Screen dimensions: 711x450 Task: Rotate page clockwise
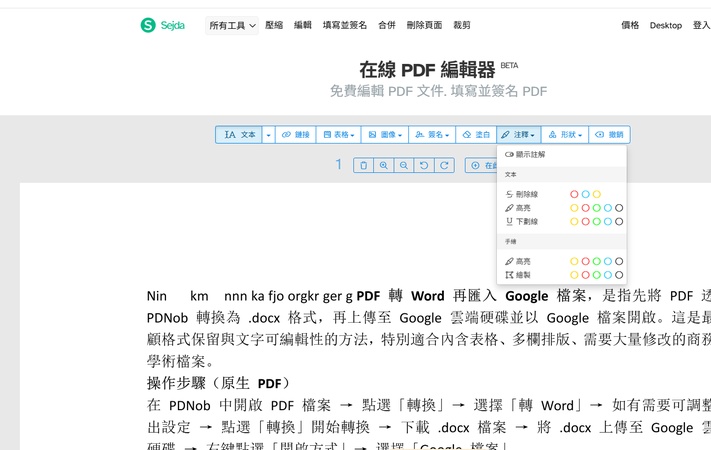click(x=444, y=165)
